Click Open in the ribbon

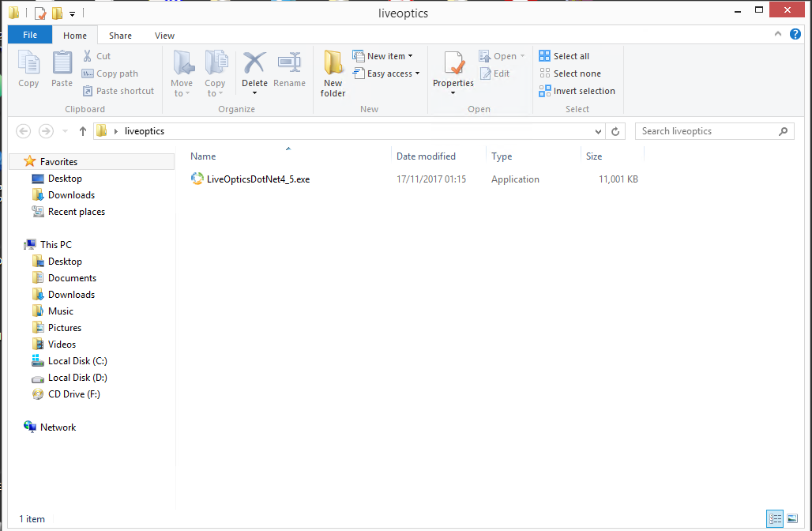click(x=502, y=56)
